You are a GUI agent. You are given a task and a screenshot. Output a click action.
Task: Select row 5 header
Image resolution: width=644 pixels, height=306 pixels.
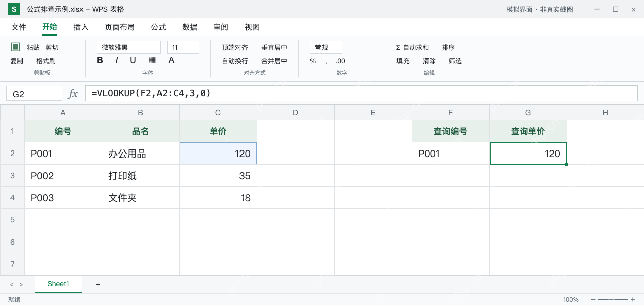(12, 220)
